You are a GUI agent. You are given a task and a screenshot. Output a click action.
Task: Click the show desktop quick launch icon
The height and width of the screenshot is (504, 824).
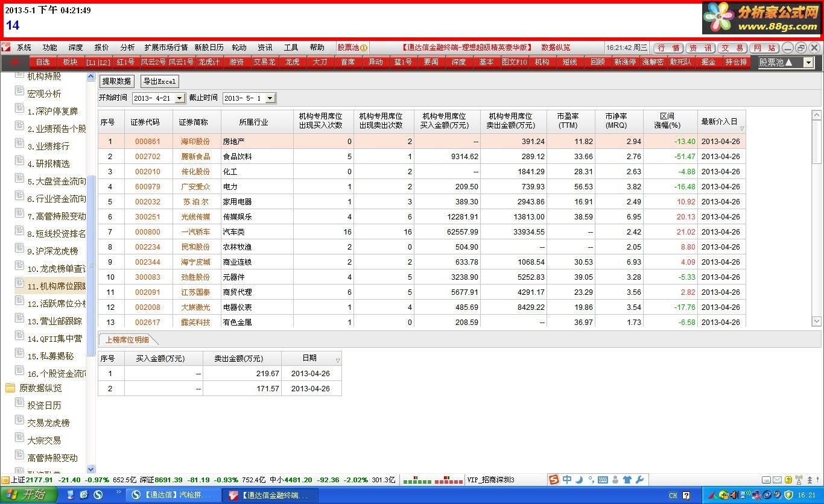click(71, 495)
